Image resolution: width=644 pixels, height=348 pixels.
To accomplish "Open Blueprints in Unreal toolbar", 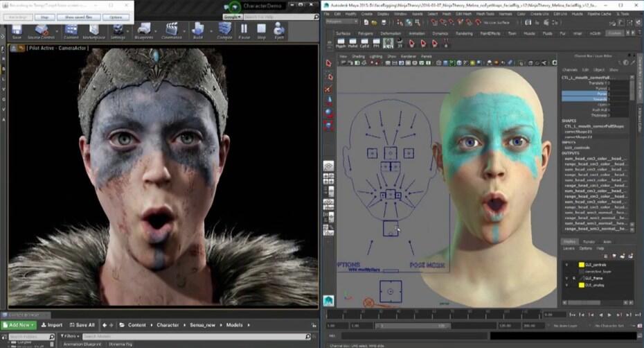I will coord(144,30).
